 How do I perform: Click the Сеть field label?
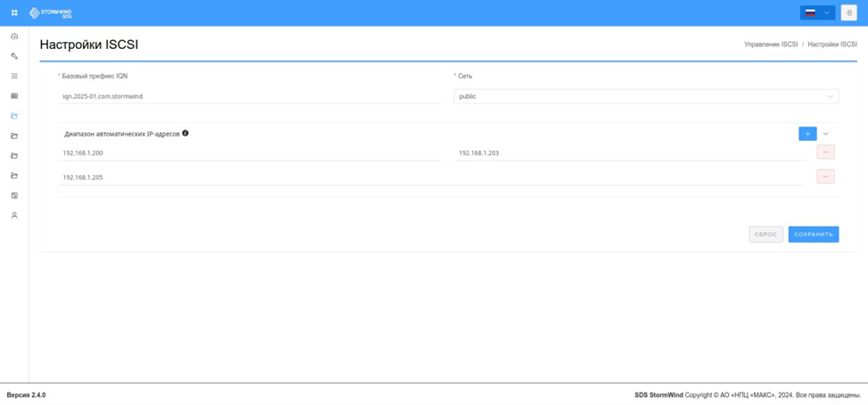click(464, 76)
